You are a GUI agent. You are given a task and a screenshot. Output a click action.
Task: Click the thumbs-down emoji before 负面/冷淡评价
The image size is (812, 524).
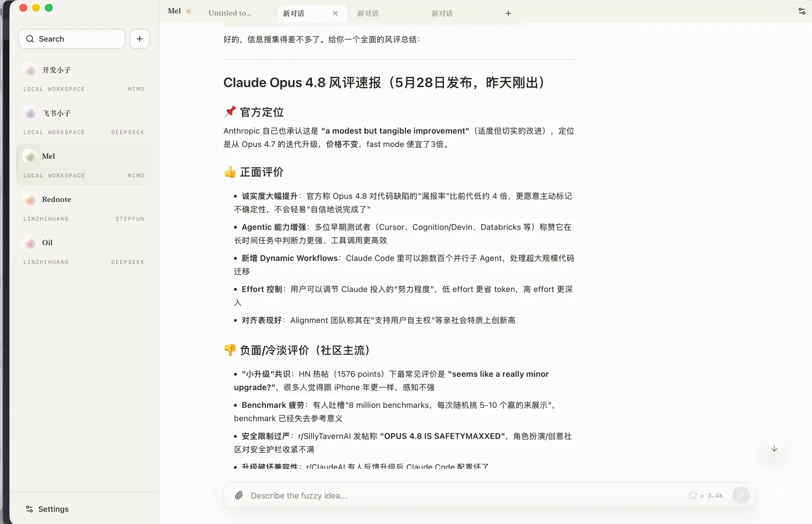pyautogui.click(x=230, y=349)
